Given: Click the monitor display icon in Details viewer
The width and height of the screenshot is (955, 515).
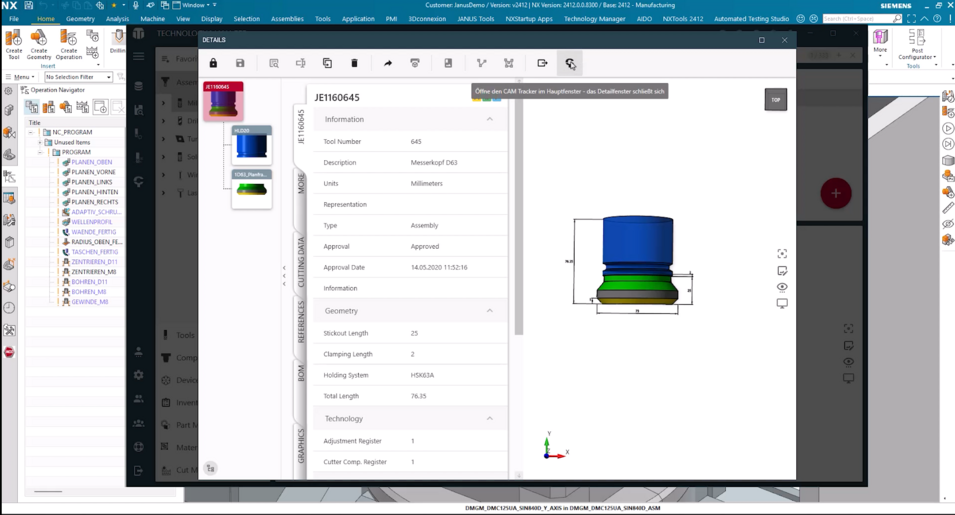Looking at the screenshot, I should pos(782,303).
